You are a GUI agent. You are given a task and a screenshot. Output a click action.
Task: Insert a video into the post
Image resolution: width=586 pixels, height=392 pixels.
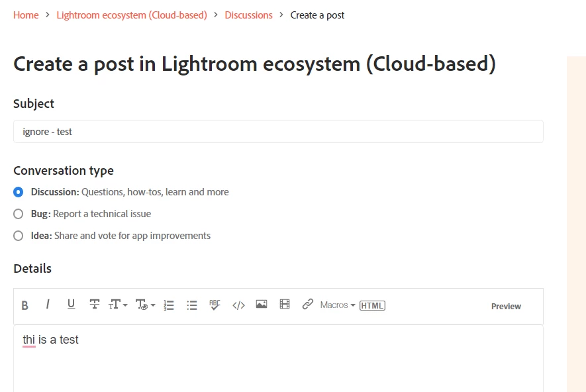[x=285, y=304]
